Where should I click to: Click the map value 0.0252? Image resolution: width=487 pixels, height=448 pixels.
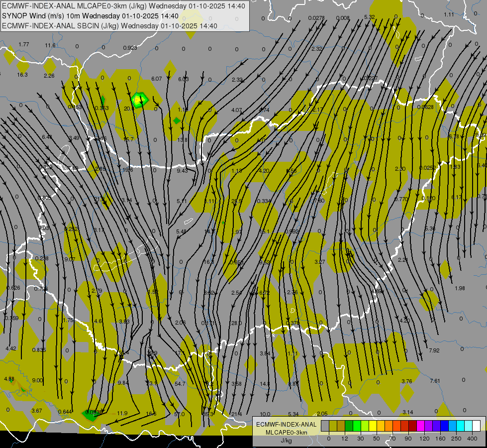(x=428, y=168)
